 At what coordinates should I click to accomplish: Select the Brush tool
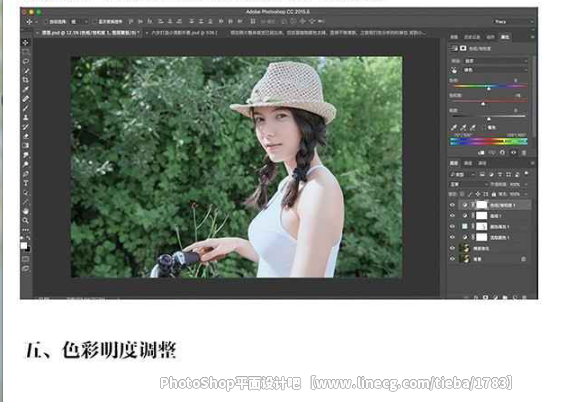click(x=25, y=108)
